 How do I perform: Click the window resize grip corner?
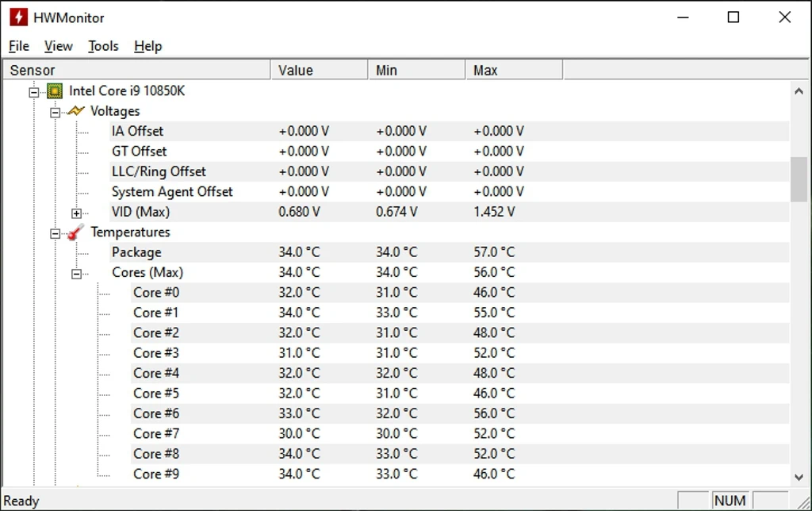tap(804, 503)
